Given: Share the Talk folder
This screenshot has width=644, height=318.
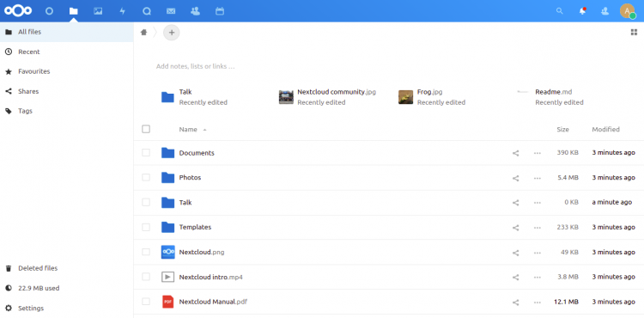Looking at the screenshot, I should tap(515, 203).
